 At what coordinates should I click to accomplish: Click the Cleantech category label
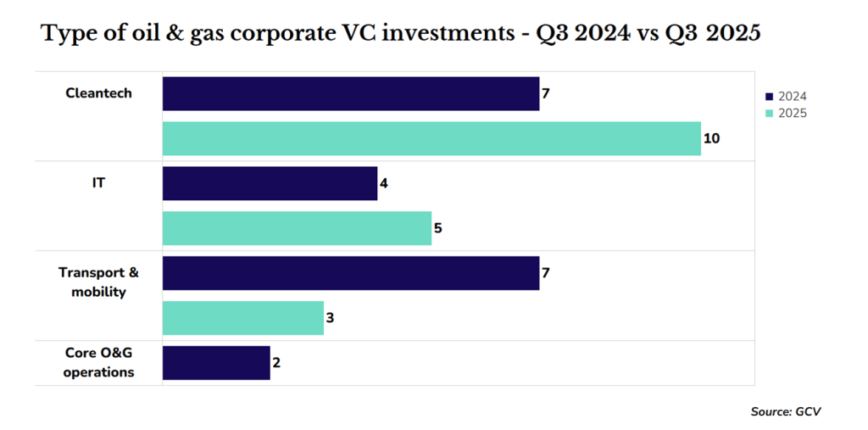click(x=99, y=93)
